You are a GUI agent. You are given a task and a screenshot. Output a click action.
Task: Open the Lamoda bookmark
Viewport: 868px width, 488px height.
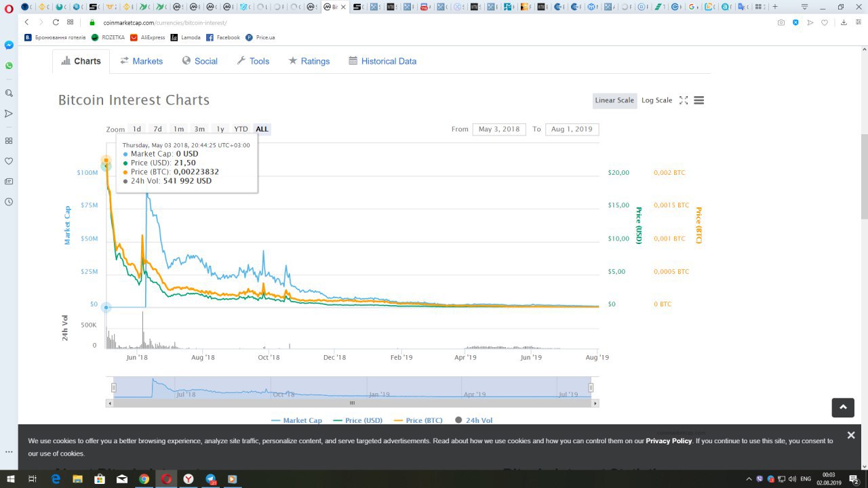(x=186, y=37)
